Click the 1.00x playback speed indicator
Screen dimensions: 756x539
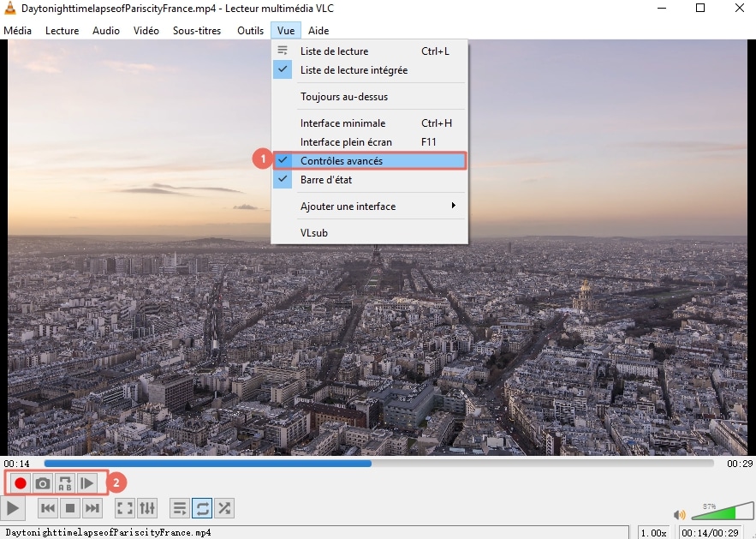tap(653, 533)
